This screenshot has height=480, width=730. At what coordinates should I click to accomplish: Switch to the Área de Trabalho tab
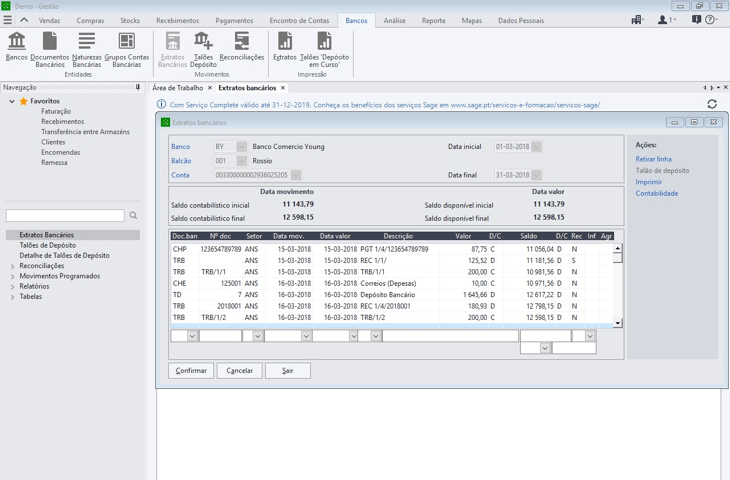177,88
